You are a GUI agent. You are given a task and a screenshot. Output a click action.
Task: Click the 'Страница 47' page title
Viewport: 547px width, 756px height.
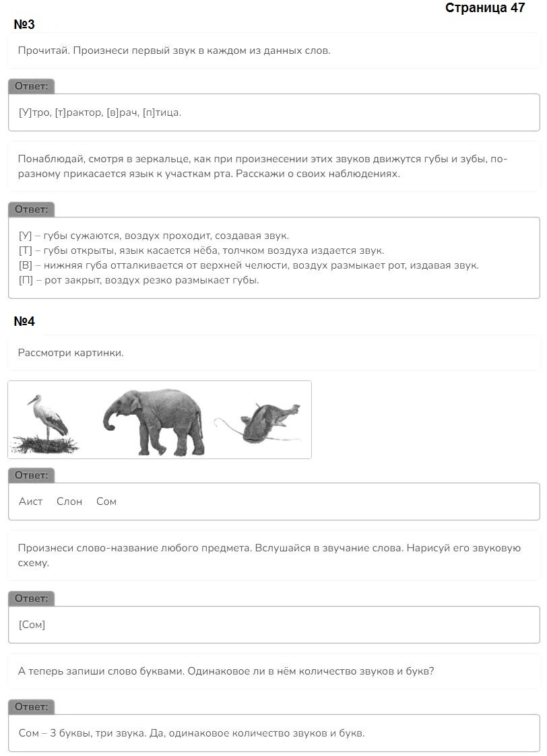coord(485,7)
